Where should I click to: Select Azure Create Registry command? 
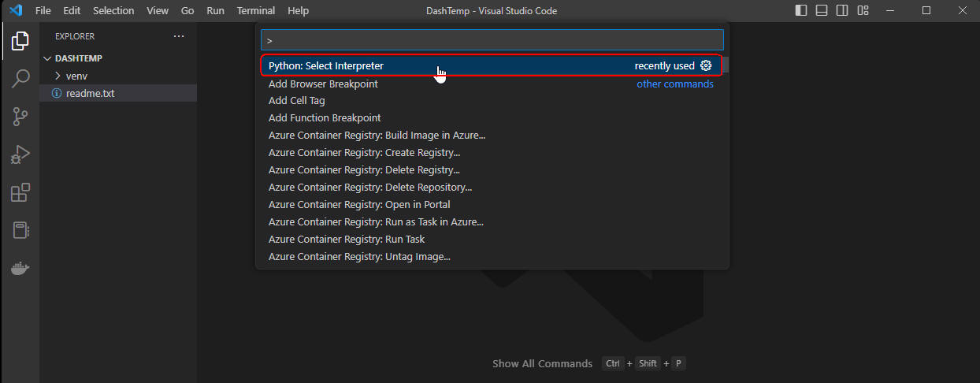pyautogui.click(x=492, y=153)
